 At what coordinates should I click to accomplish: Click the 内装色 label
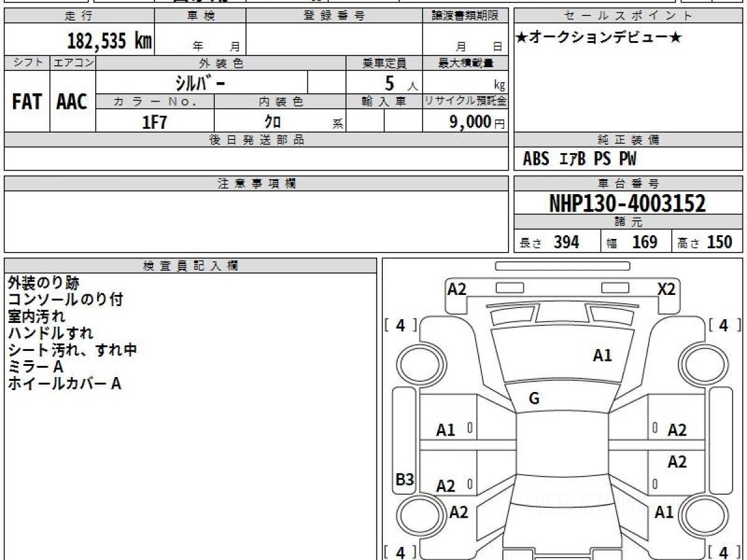[280, 101]
